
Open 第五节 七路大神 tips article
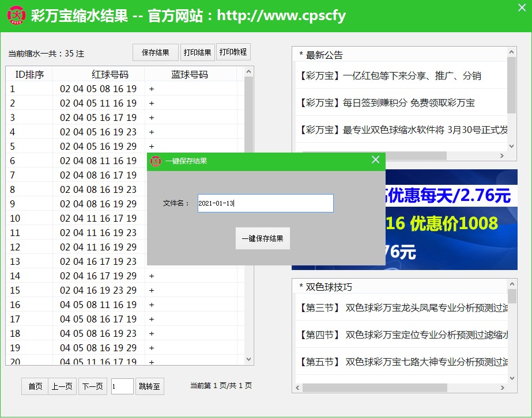(x=402, y=362)
